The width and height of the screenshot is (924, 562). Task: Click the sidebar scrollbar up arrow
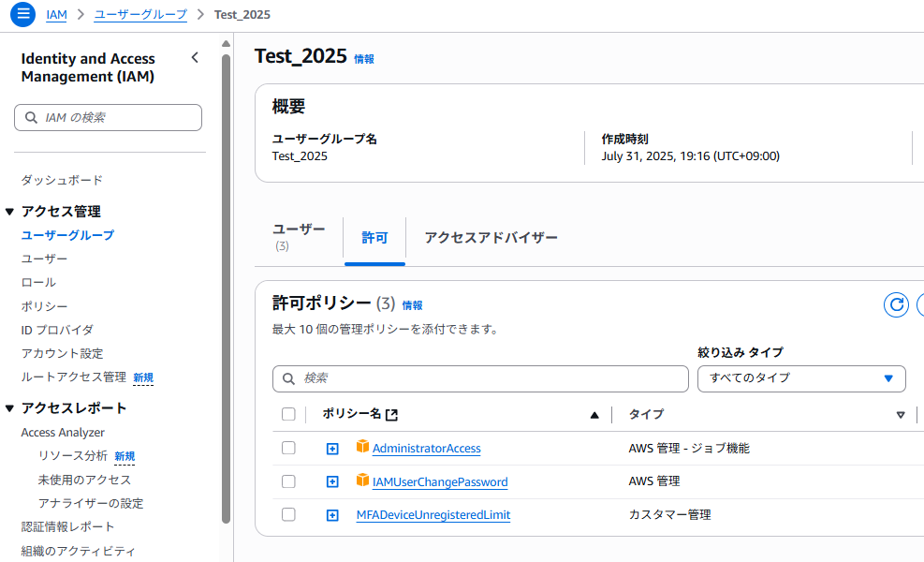pos(226,44)
